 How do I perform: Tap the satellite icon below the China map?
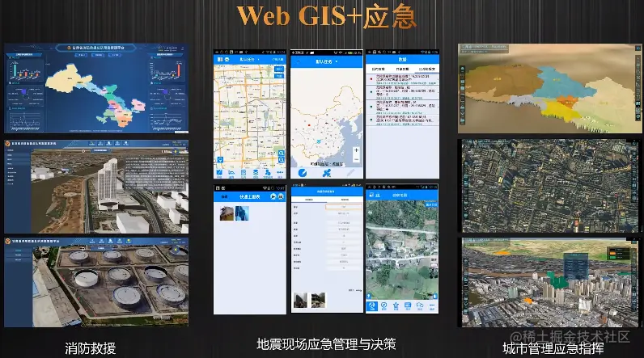(x=327, y=173)
